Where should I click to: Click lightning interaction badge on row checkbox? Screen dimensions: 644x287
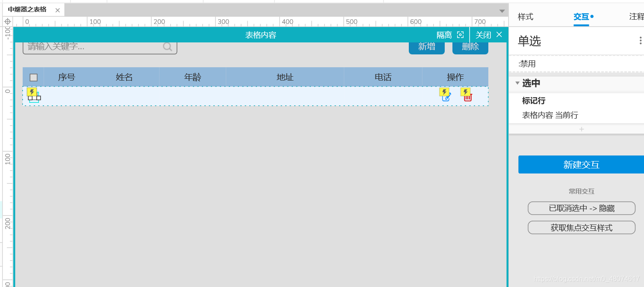pyautogui.click(x=32, y=92)
